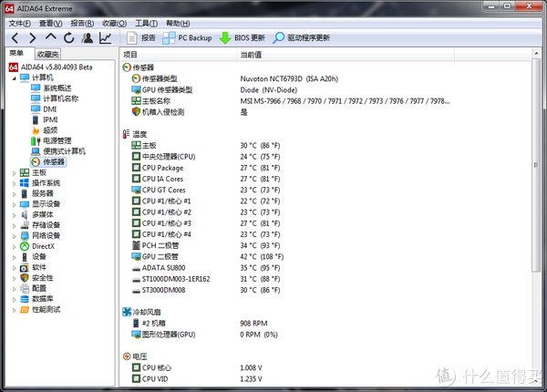Expand the 显示设备 tree node

point(15,205)
